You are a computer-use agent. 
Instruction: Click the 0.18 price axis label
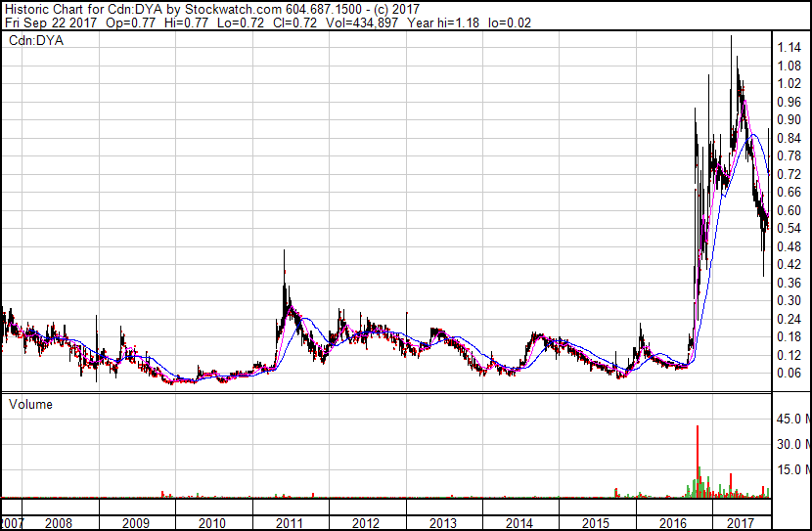[x=789, y=337]
